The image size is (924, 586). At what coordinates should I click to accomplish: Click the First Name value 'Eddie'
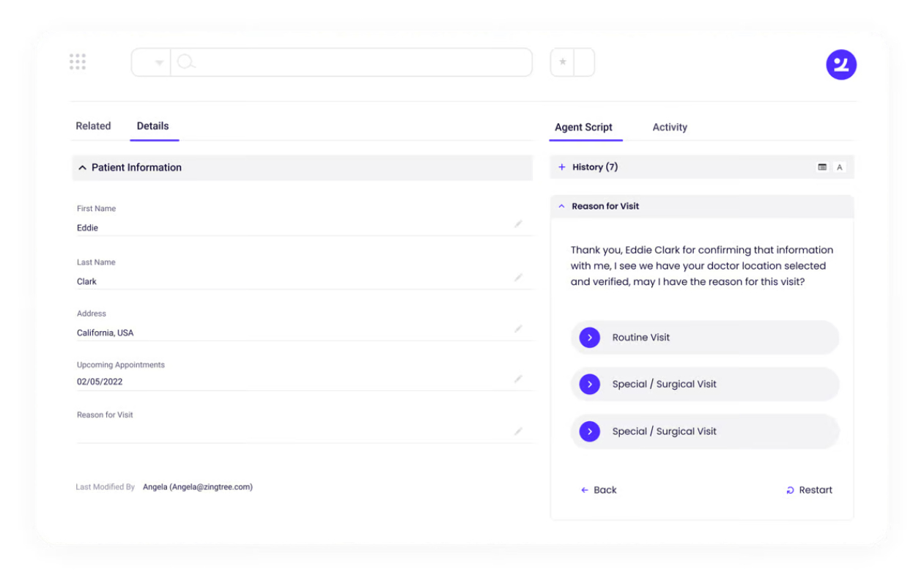87,228
